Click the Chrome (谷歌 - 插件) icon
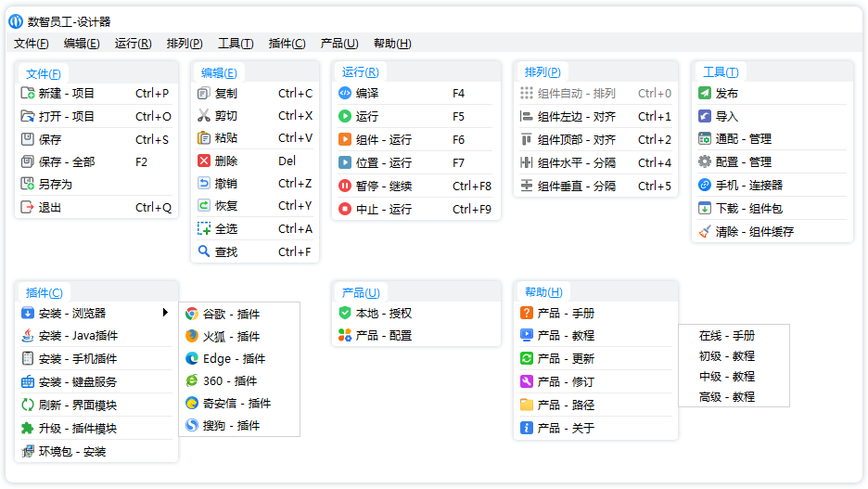 coord(192,315)
